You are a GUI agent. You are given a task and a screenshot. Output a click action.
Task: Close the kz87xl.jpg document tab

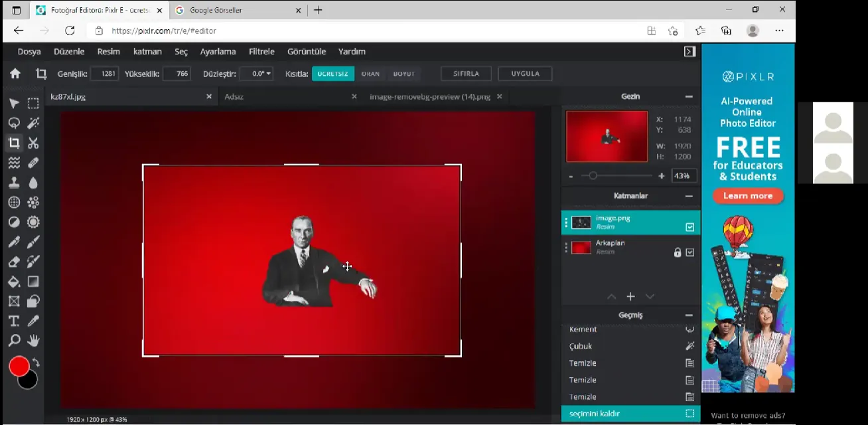point(209,97)
